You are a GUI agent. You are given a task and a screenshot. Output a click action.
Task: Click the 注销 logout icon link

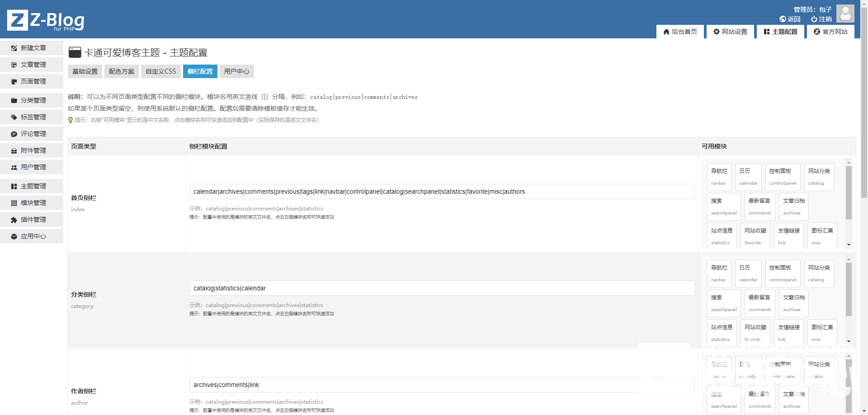tap(821, 19)
